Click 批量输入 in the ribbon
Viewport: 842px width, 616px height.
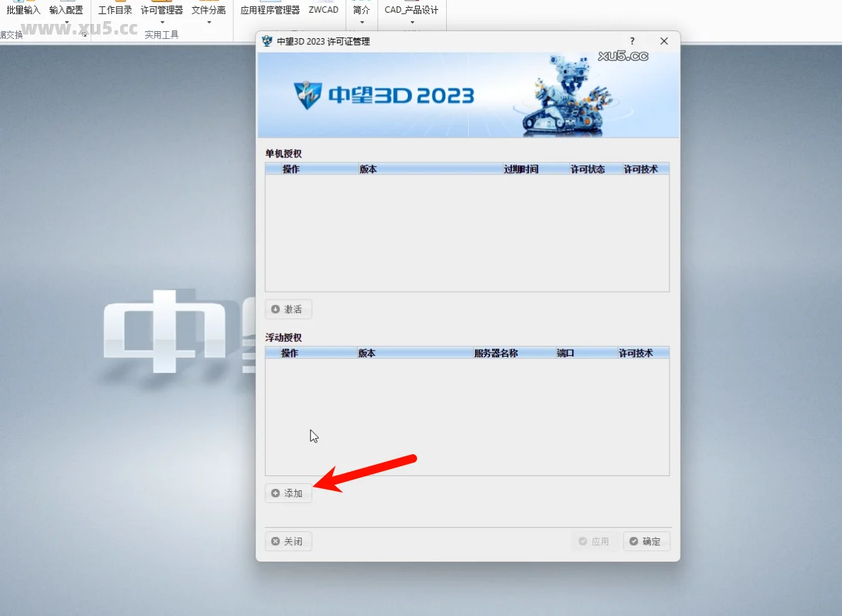23,10
